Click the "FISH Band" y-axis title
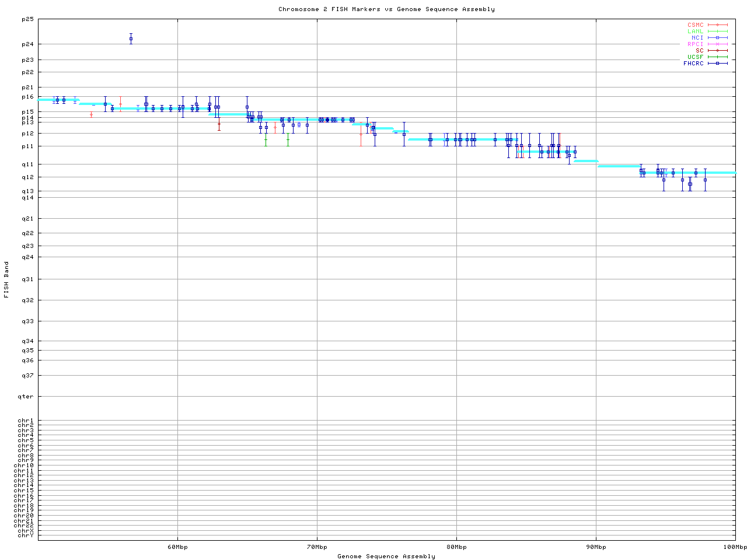The image size is (747, 560). pyautogui.click(x=7, y=279)
